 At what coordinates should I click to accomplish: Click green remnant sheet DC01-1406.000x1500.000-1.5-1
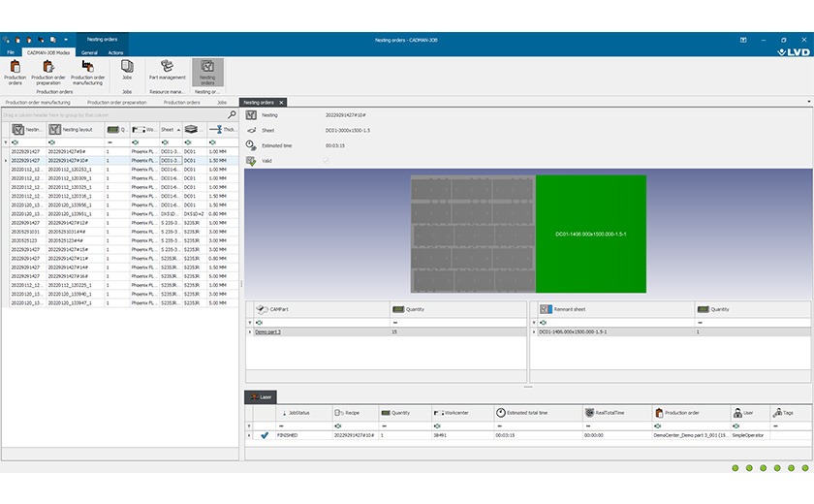pos(591,235)
